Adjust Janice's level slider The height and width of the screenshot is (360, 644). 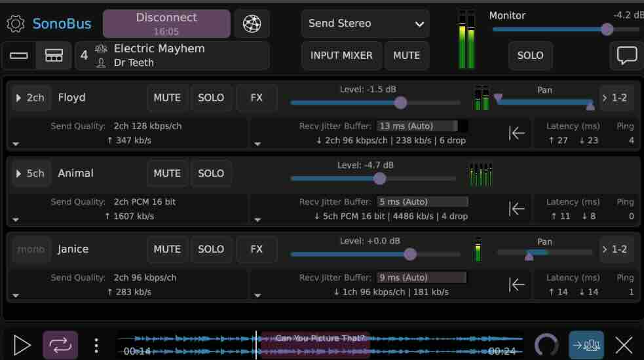coord(375,254)
